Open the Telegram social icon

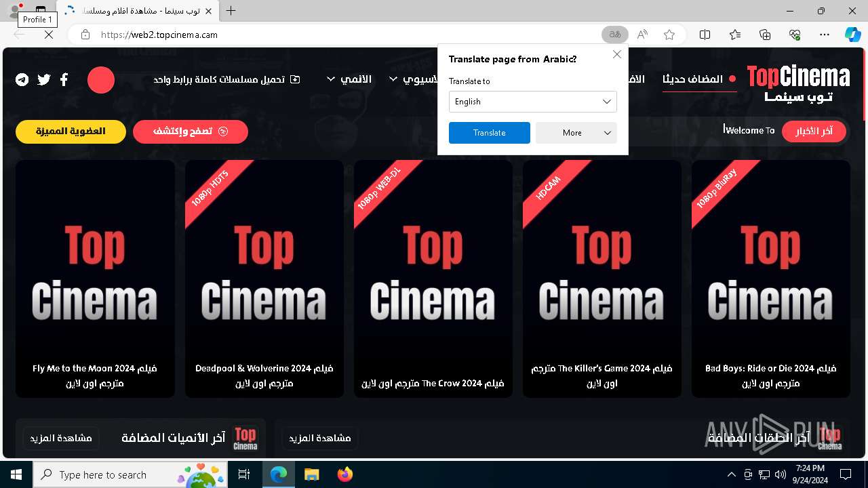22,80
